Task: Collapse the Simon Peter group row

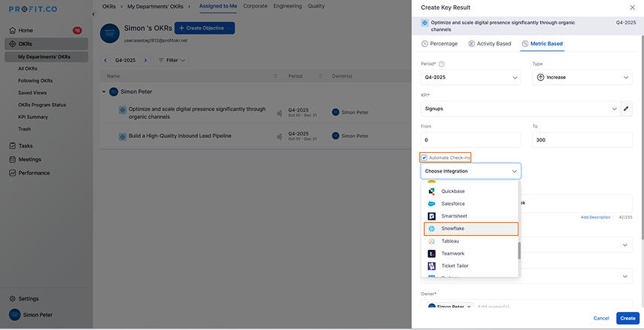Action: 104,92
